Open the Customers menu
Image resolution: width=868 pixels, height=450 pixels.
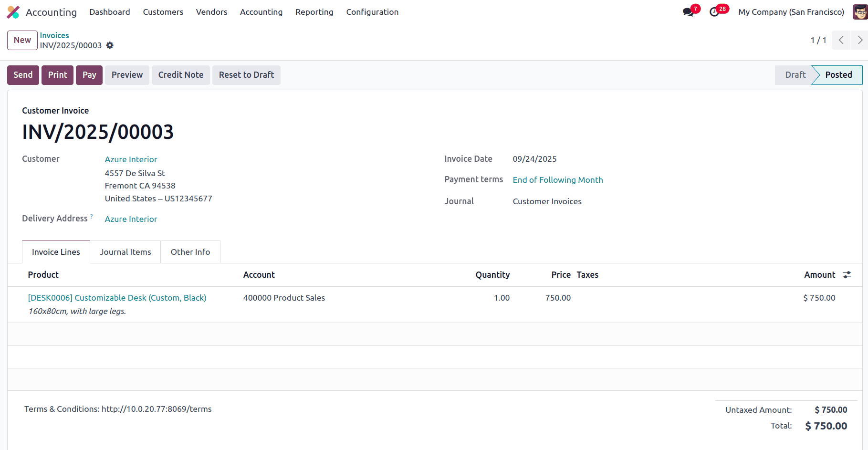(163, 12)
